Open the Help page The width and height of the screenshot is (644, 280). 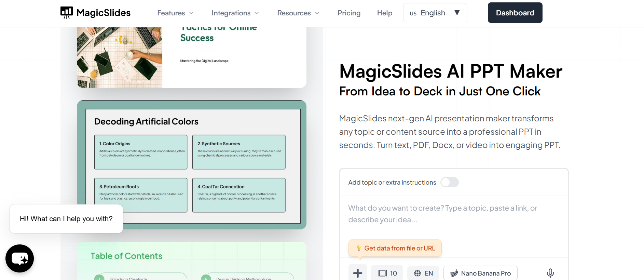point(385,13)
